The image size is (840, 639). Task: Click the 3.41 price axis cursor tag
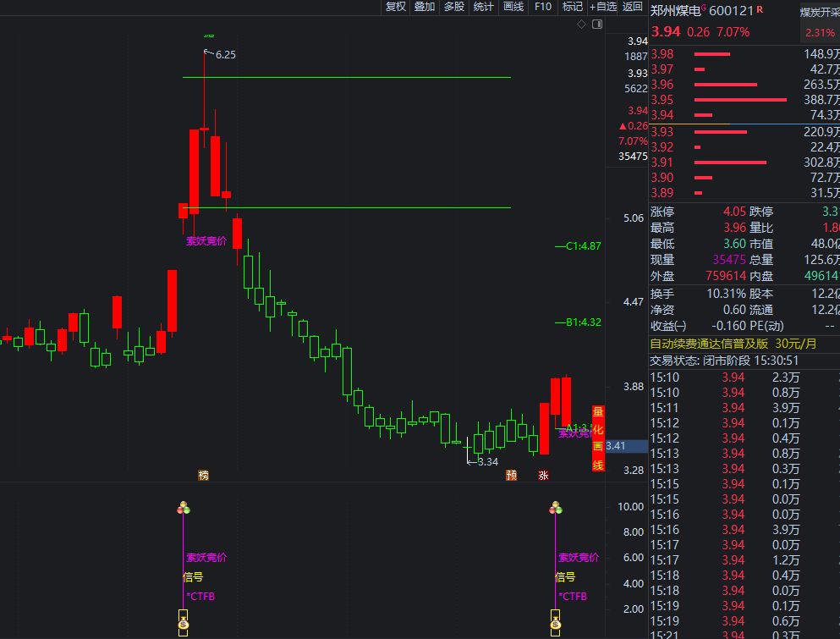[x=626, y=446]
